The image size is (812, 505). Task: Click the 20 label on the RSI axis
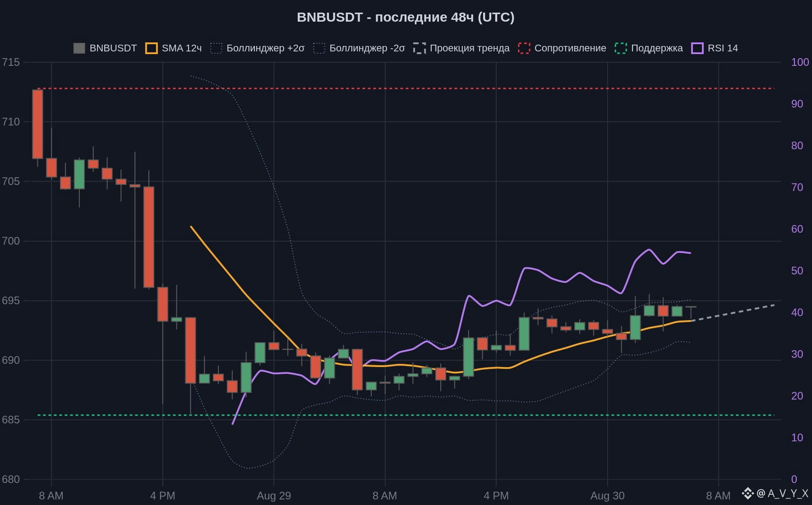[797, 396]
